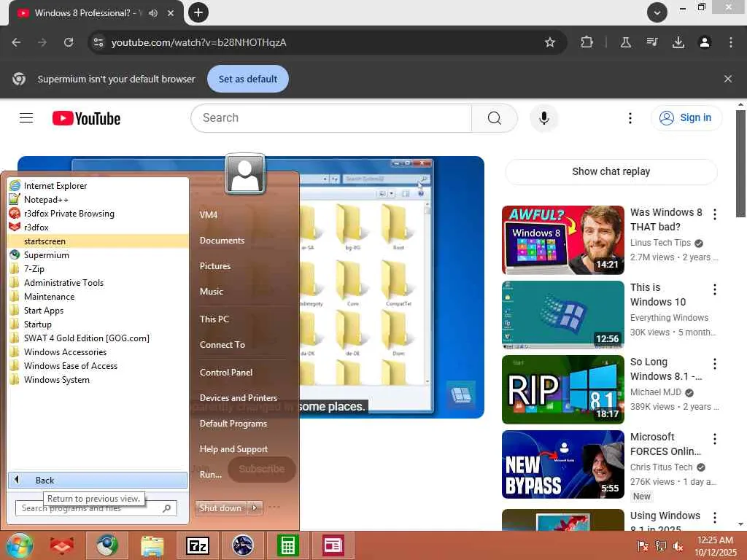The height and width of the screenshot is (560, 747).
Task: Open "Was Windows 8 THAT bad?" thumbnail
Action: tap(562, 240)
